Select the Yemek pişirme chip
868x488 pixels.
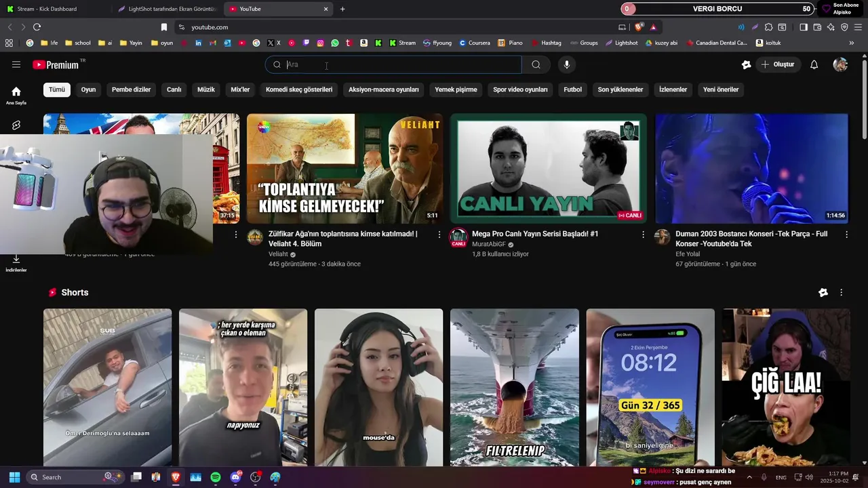click(456, 89)
